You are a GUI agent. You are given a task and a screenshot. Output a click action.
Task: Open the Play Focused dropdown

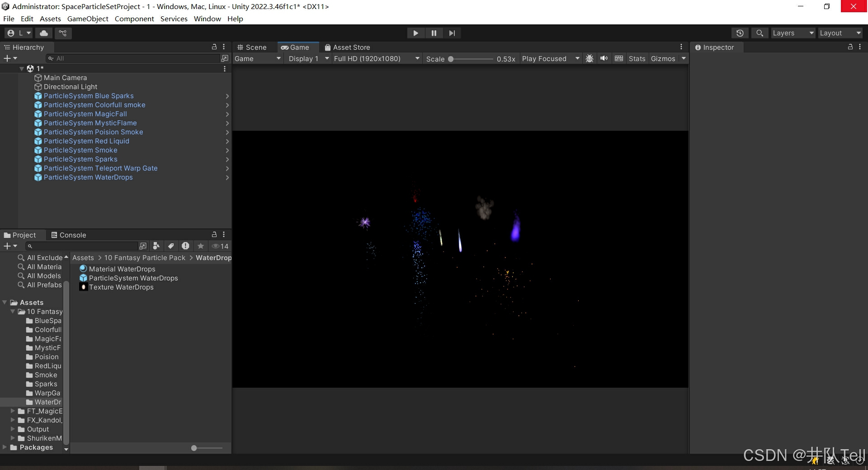551,59
